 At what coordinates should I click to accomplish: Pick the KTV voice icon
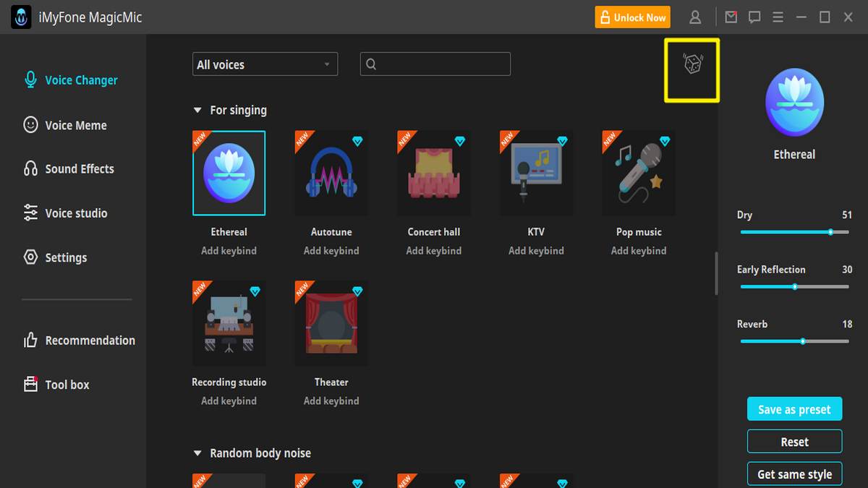click(536, 174)
